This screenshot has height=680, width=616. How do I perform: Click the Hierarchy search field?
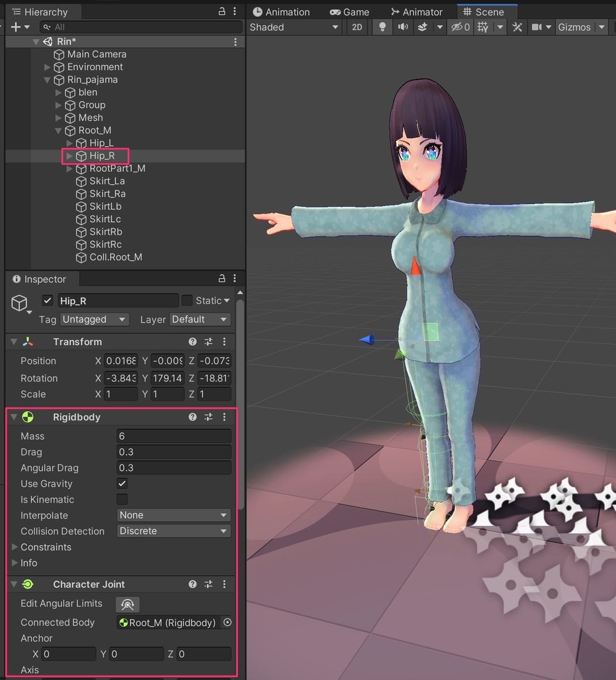141,27
